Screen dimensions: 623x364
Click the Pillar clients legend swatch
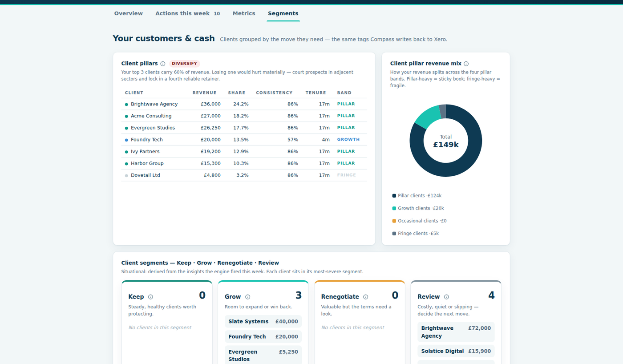394,196
